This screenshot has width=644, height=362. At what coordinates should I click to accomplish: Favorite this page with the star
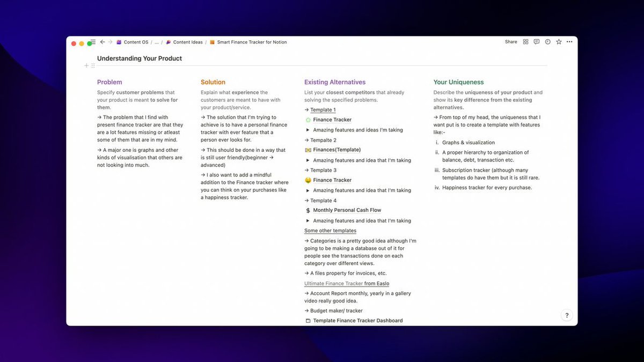(559, 42)
